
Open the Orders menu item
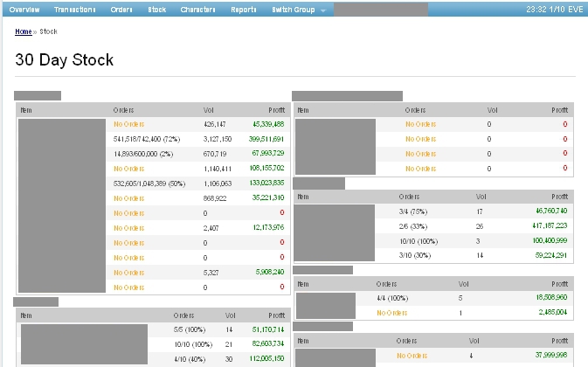[x=121, y=10]
